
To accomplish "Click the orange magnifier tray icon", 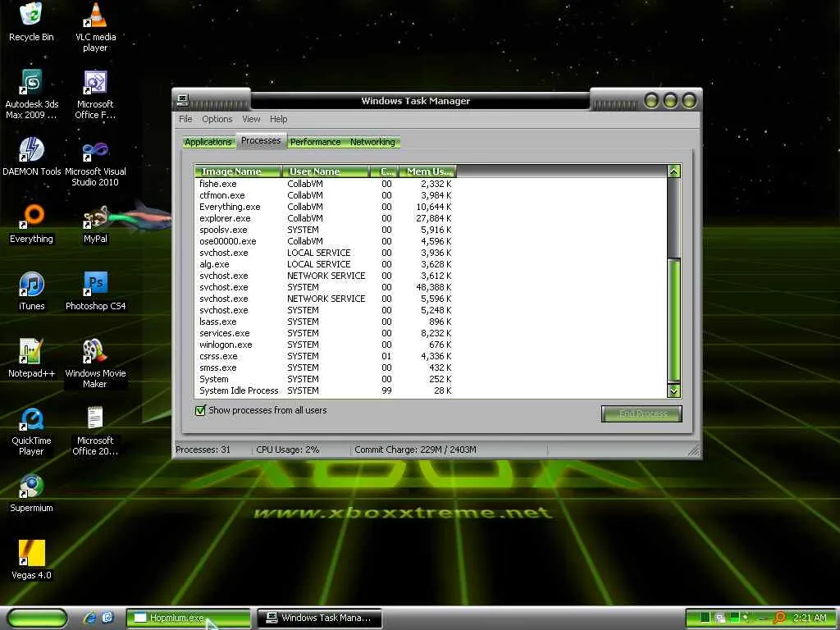I will pos(779,619).
